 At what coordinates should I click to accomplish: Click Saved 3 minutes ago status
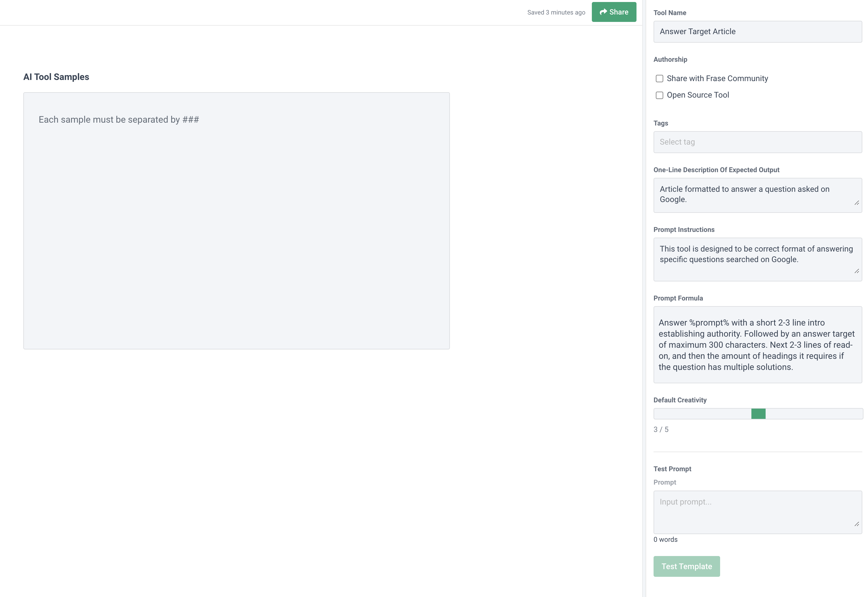pos(556,12)
